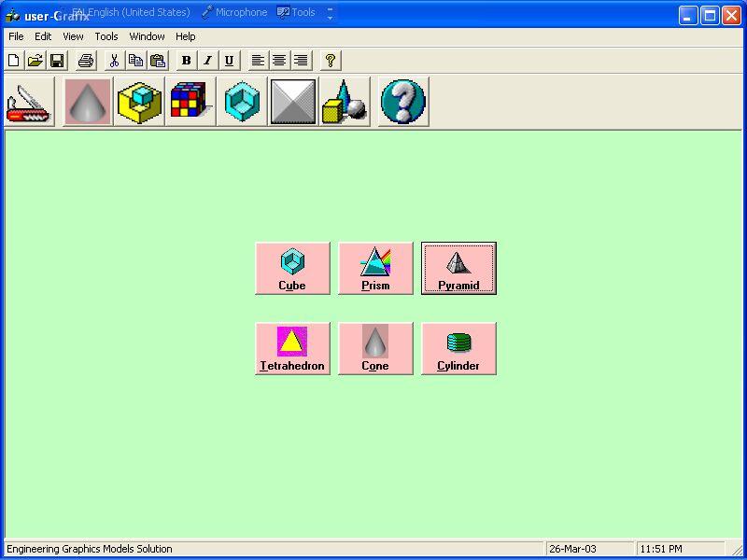
Task: Toggle underline formatting
Action: (229, 61)
